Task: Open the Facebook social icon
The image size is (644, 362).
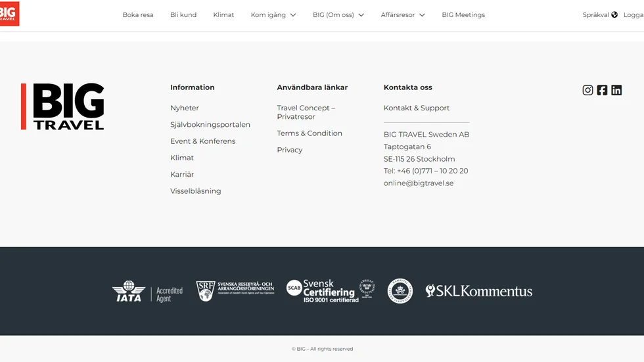Action: point(602,90)
